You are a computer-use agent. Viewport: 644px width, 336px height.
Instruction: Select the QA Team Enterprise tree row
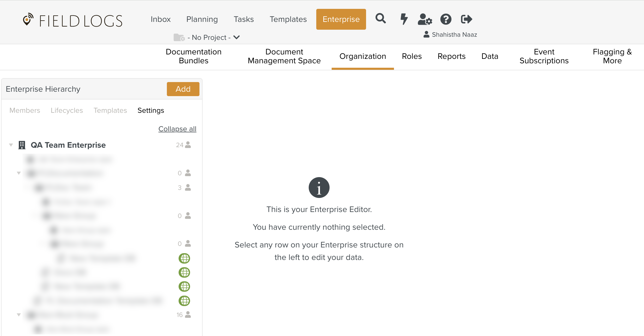68,145
